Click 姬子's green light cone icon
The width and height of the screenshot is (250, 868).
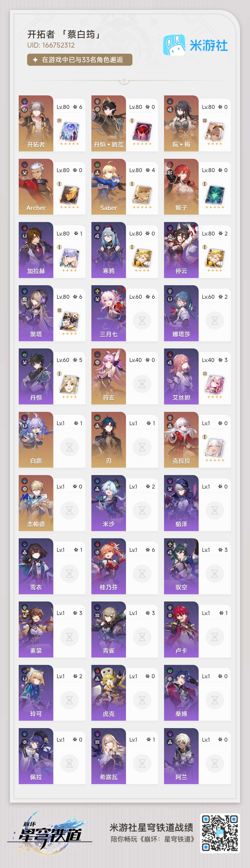(x=215, y=195)
